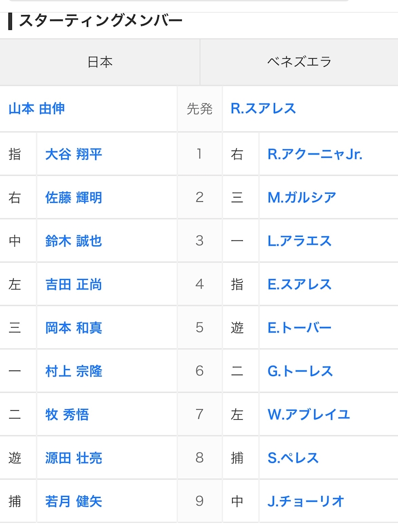Open Venezuela starter R.スアレス link
398x532 pixels.
[x=263, y=108]
